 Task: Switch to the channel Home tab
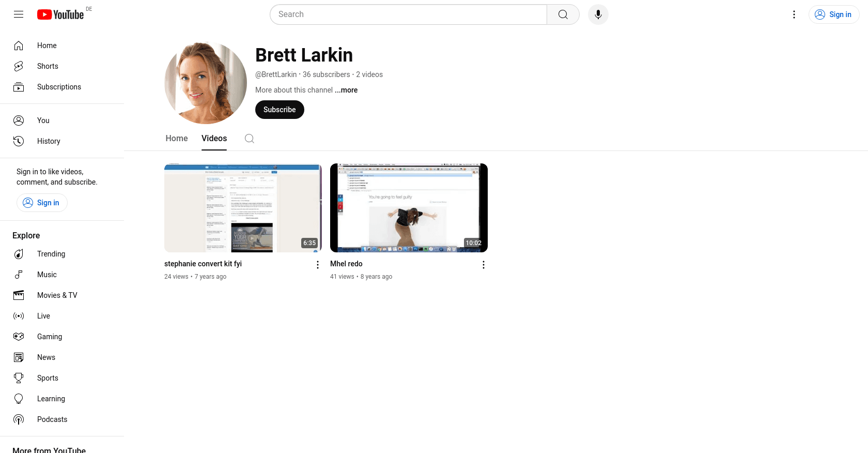pyautogui.click(x=177, y=139)
